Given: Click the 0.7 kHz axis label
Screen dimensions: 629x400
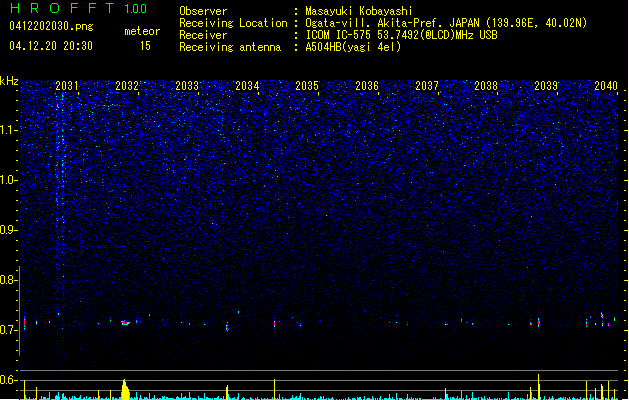Looking at the screenshot, I should coord(8,330).
